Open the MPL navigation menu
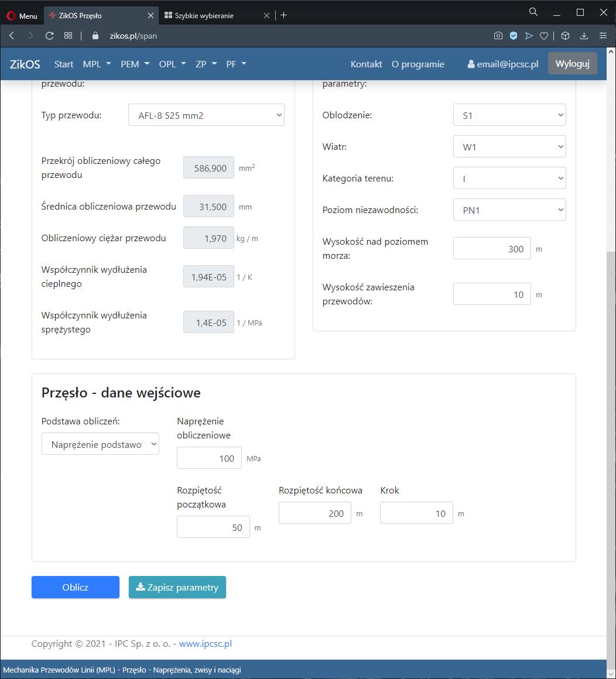 click(x=97, y=64)
